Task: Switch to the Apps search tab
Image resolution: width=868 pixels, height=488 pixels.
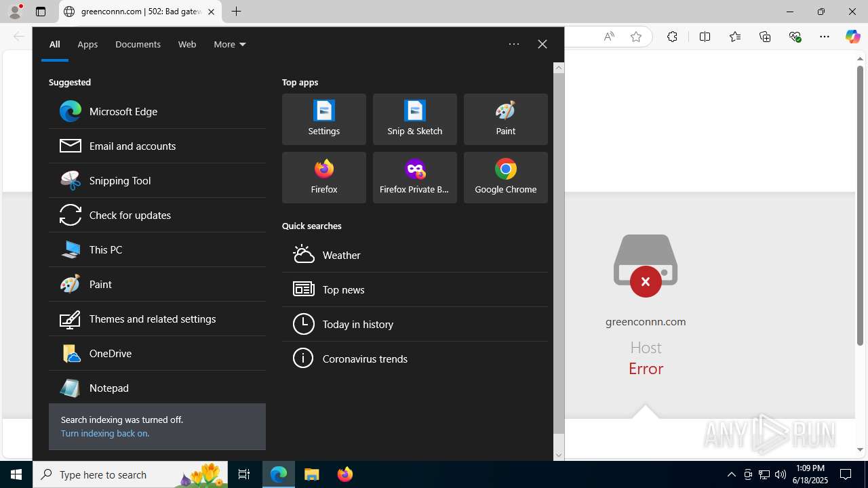Action: pos(87,44)
